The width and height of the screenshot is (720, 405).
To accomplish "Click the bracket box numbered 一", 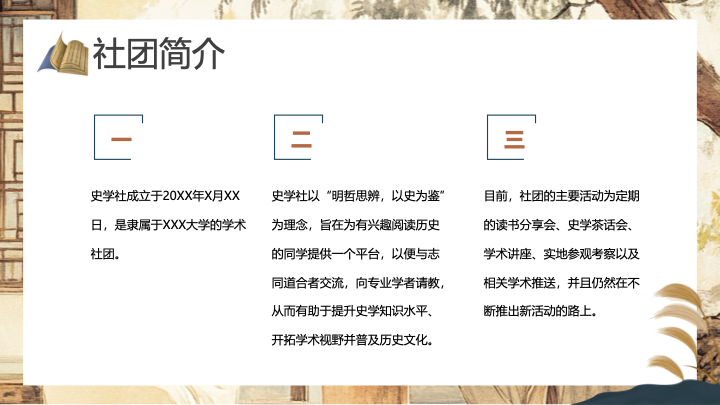I will pyautogui.click(x=118, y=137).
